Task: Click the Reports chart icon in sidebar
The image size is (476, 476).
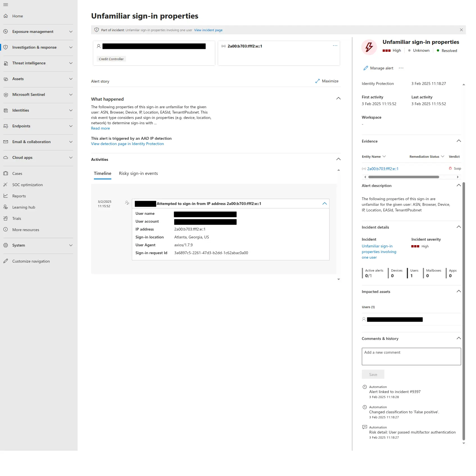Action: click(6, 196)
